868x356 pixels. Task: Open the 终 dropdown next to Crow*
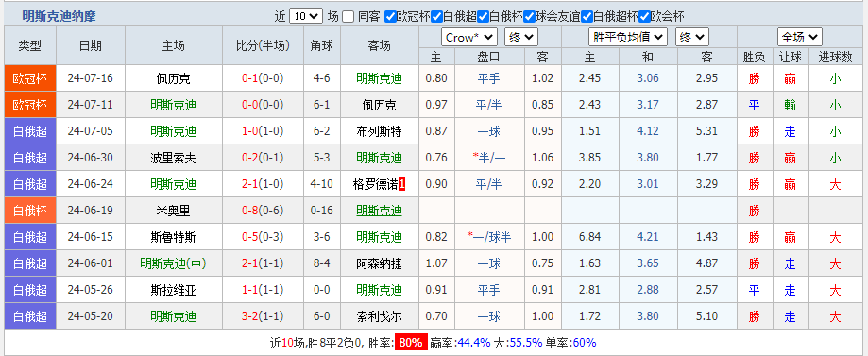click(x=521, y=37)
